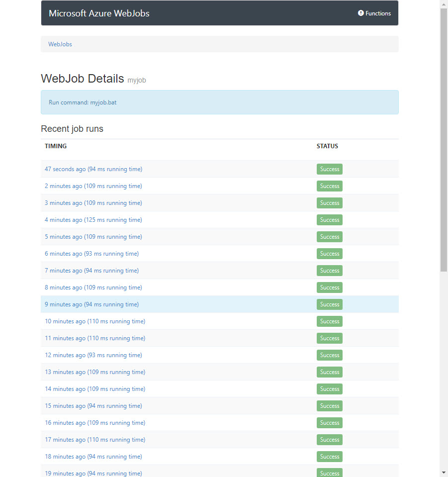Click the WebJobs breadcrumb link
The width and height of the screenshot is (448, 477).
[x=60, y=44]
